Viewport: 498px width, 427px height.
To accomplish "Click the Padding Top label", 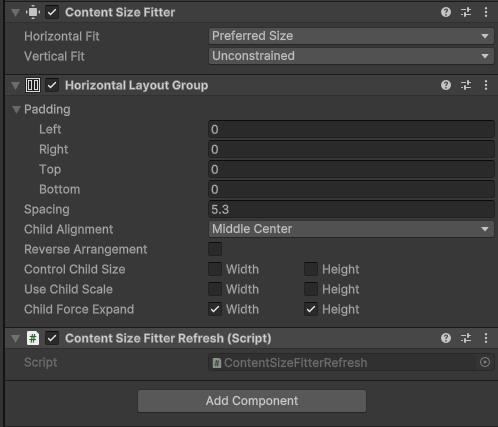I will [50, 169].
